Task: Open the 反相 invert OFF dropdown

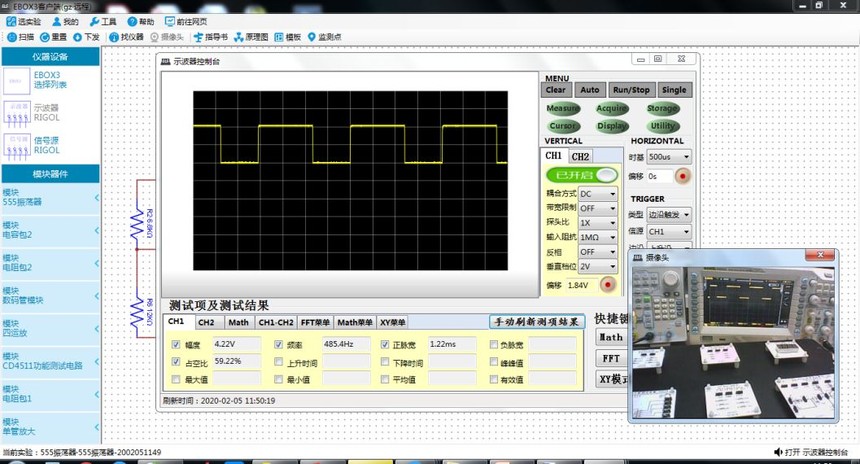Action: point(598,252)
